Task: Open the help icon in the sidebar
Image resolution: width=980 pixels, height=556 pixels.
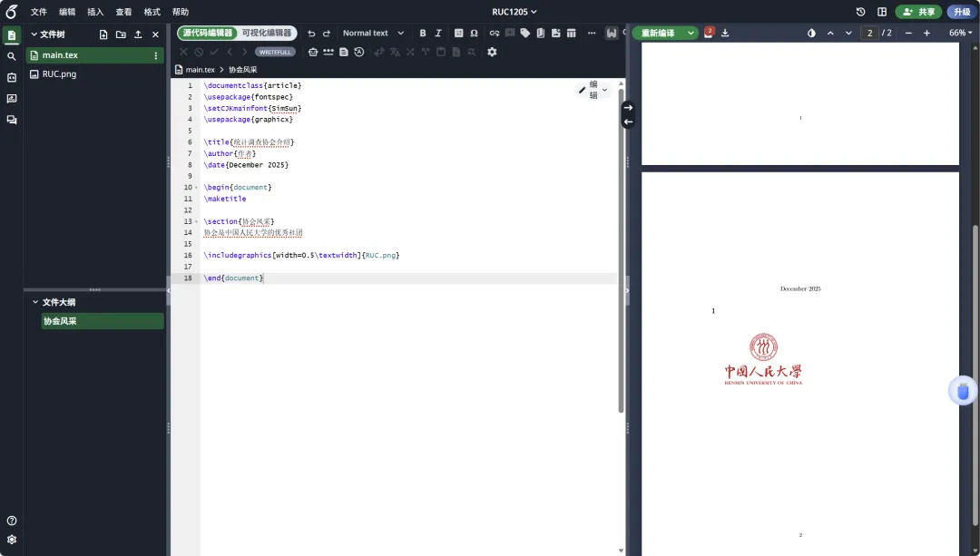Action: tap(11, 521)
